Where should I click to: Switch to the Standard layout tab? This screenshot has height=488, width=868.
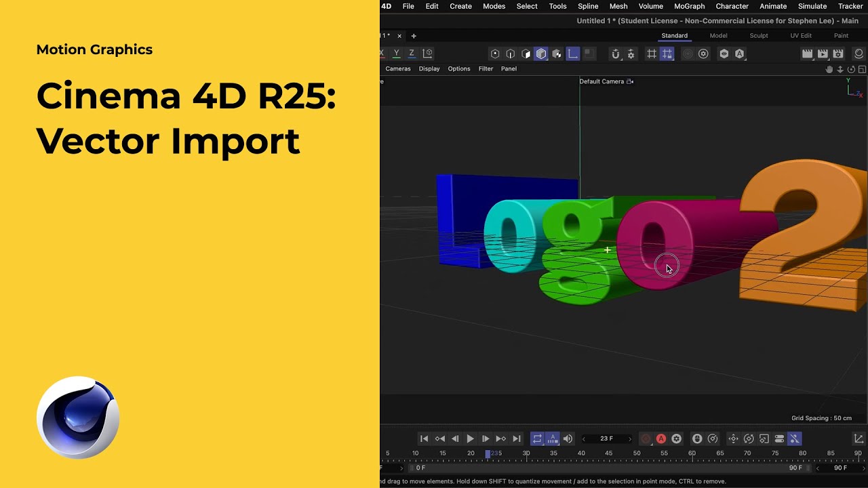pos(675,36)
